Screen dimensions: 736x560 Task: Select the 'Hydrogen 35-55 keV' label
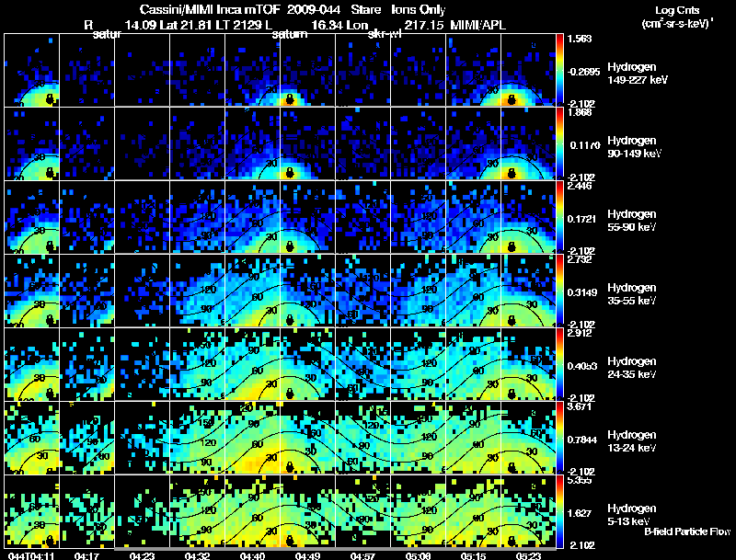click(632, 294)
